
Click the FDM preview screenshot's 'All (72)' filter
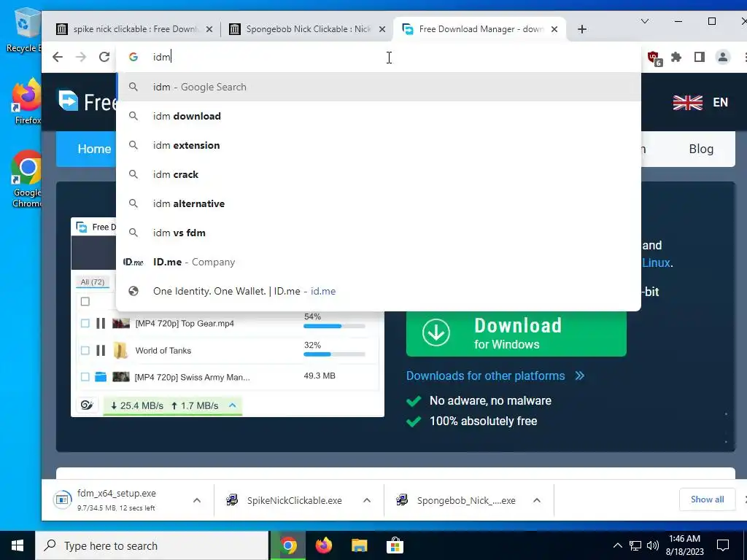point(93,282)
